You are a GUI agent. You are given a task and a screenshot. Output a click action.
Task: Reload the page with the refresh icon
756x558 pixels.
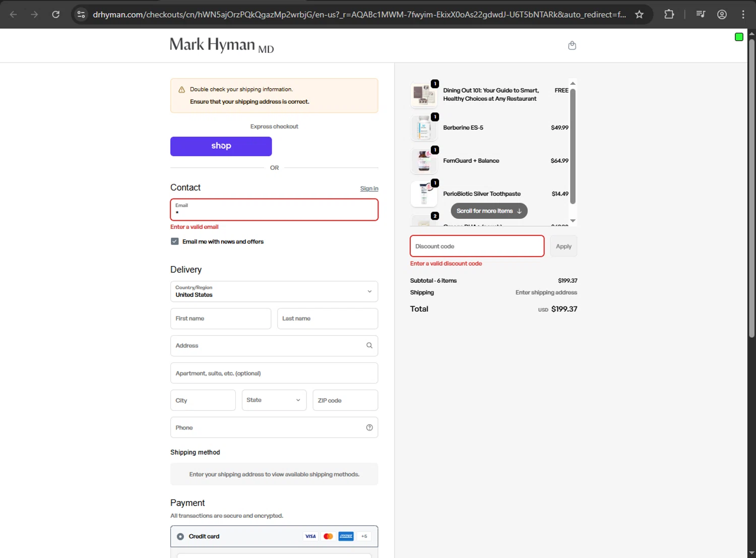[x=56, y=14]
